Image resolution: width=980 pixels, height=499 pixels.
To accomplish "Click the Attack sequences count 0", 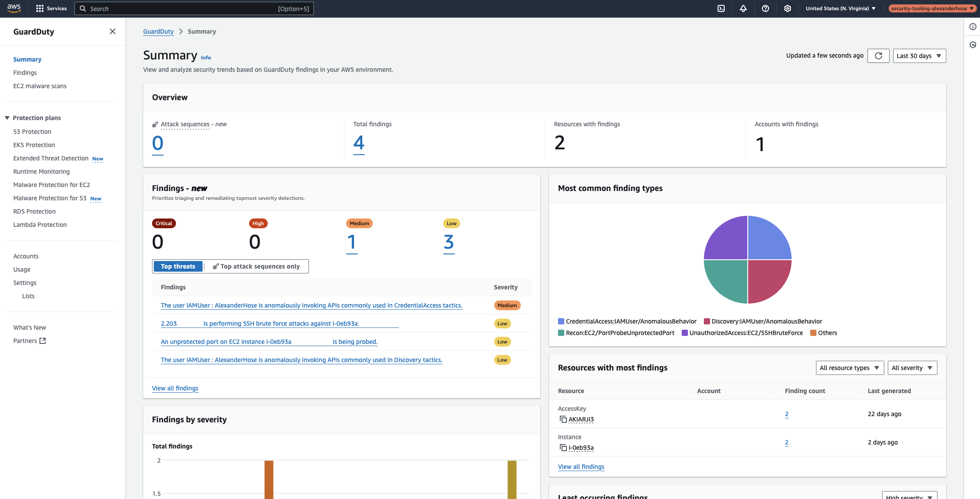I will pos(158,143).
